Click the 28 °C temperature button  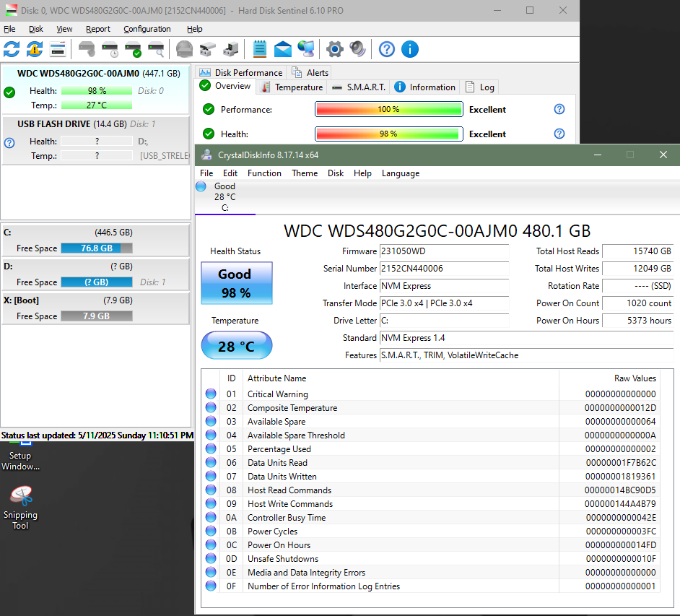point(236,346)
